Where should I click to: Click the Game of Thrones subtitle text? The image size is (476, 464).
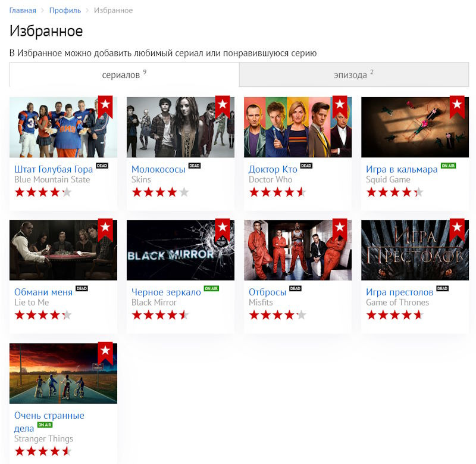[397, 303]
